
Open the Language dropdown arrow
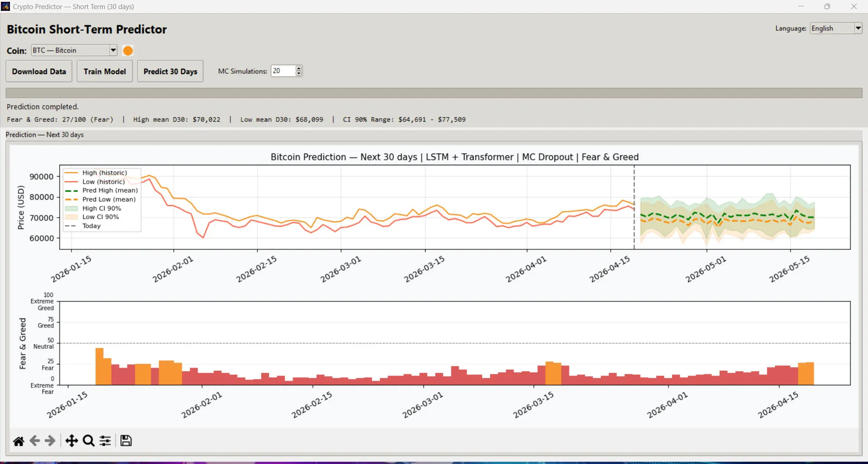point(858,28)
